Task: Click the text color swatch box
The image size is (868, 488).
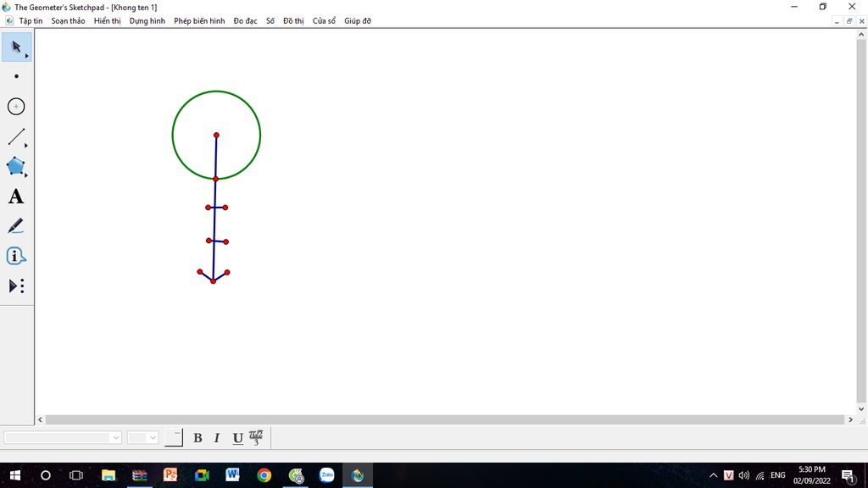Action: coord(174,438)
